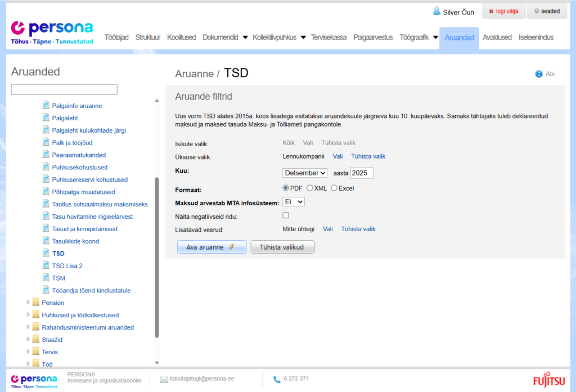
Task: Open the Maksud arvestab MTA infosüsteem dropdown
Action: tap(292, 201)
